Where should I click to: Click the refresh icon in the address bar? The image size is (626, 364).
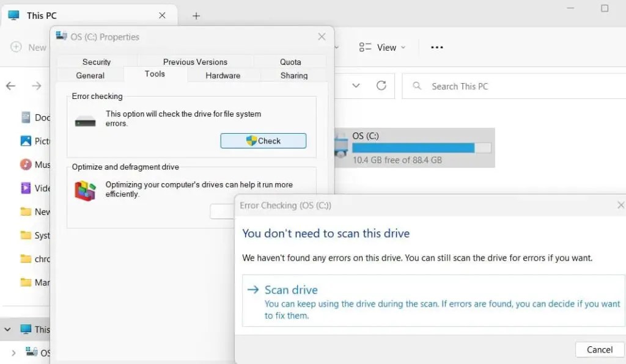(x=381, y=86)
